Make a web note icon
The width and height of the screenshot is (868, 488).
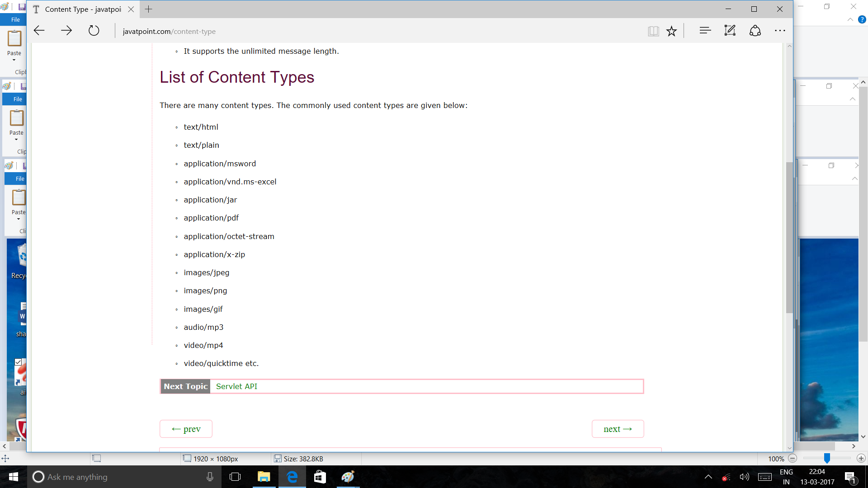pyautogui.click(x=730, y=31)
